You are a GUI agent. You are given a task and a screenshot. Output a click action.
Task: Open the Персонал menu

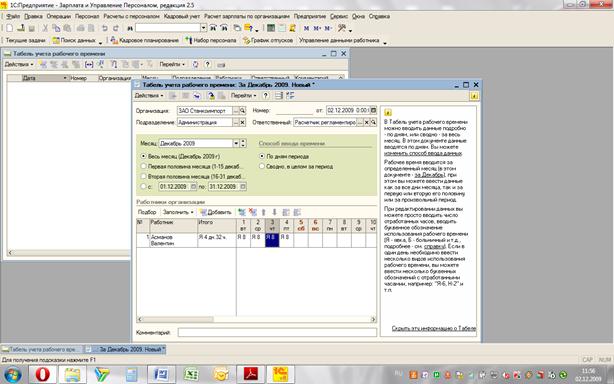point(87,16)
